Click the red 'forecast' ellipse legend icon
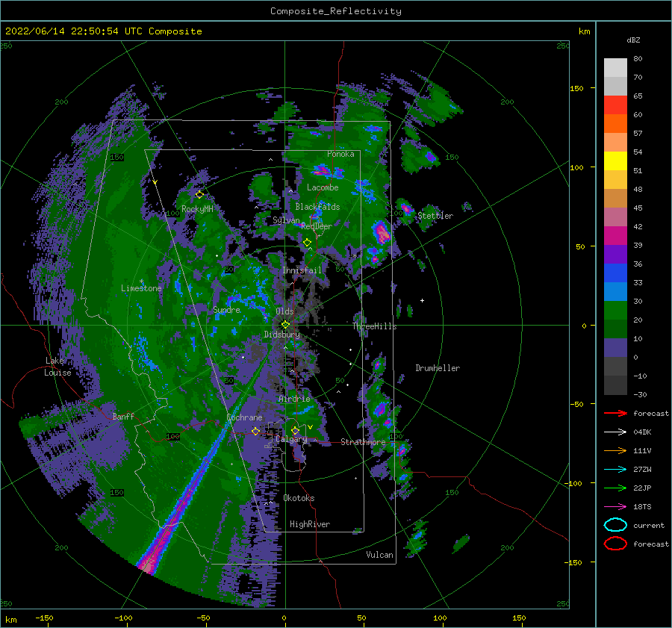Viewport: 672px width, 628px height. pos(615,544)
